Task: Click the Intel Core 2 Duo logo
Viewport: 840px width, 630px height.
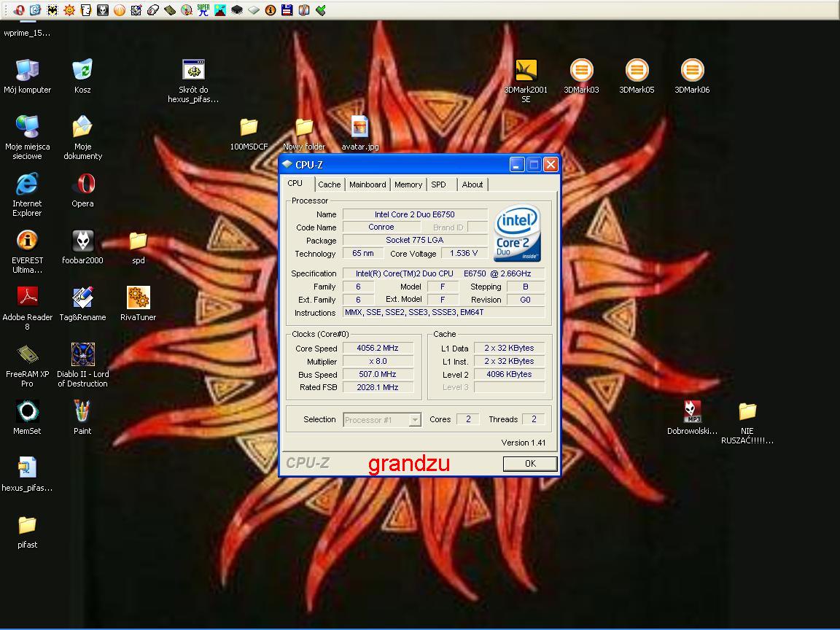Action: click(x=517, y=233)
